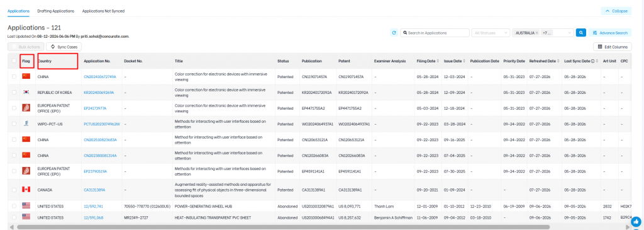
Task: Click US flag in 12/591,068 row
Action: point(26,217)
